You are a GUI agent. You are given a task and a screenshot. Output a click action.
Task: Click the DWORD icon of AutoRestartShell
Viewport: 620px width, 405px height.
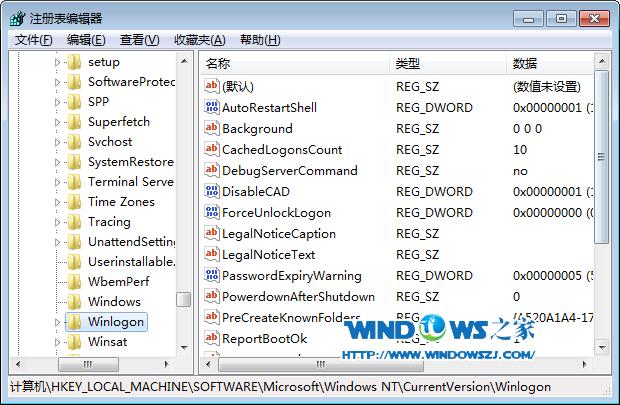click(x=212, y=107)
